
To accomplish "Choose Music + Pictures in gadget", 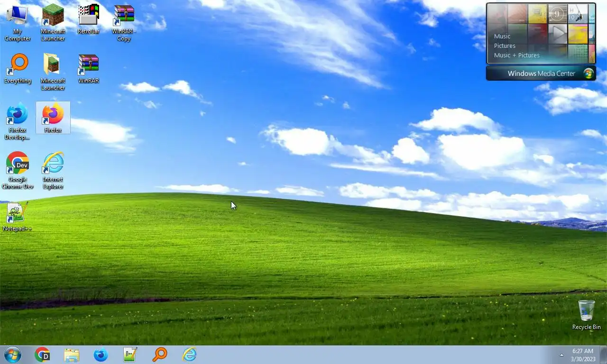I will point(517,55).
